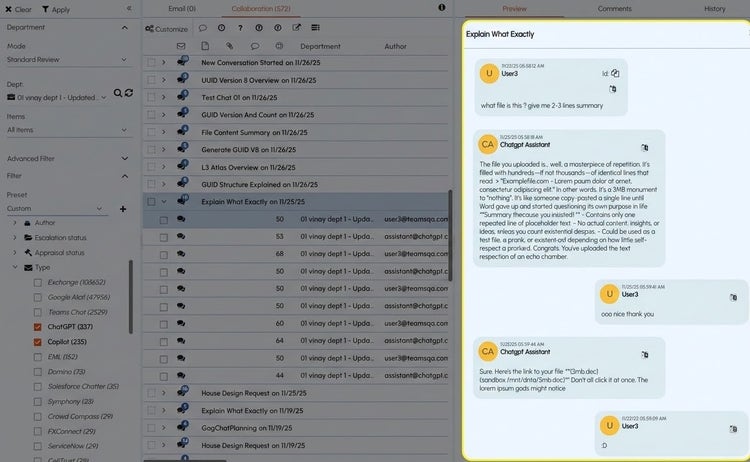Viewport: 750px width, 462px height.
Task: Click the search icon beside Dept field
Action: click(x=118, y=93)
